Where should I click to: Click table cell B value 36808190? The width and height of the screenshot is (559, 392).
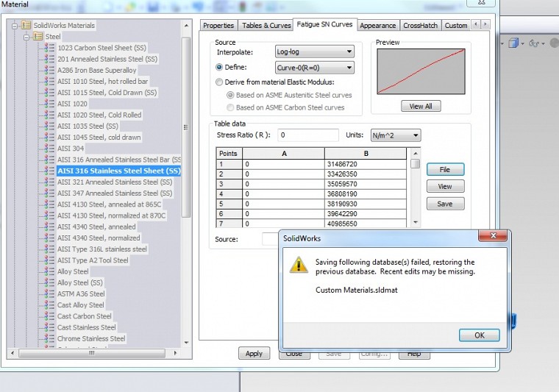(x=366, y=194)
